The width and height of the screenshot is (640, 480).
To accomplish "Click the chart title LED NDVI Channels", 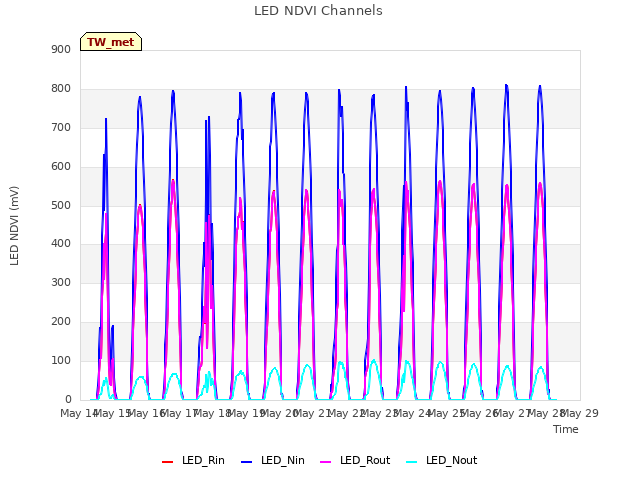I will pos(318,11).
